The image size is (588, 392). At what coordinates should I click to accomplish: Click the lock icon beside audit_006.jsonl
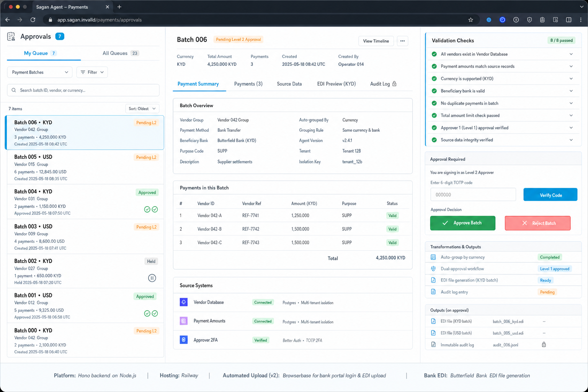544,345
